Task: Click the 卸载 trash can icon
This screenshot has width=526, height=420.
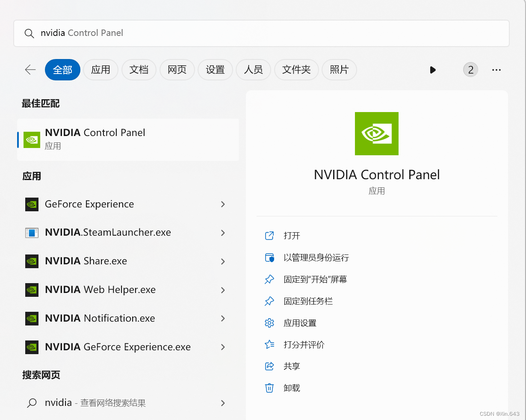Action: [269, 388]
